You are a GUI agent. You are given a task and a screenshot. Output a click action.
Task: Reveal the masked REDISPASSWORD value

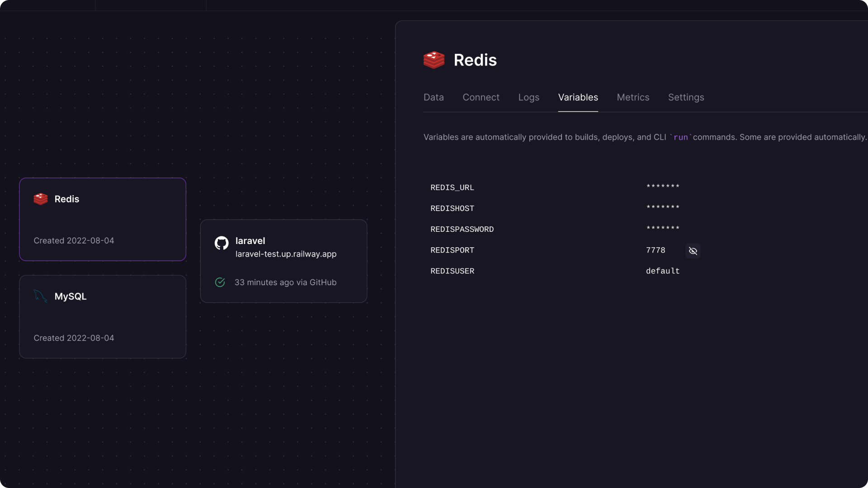tap(663, 228)
